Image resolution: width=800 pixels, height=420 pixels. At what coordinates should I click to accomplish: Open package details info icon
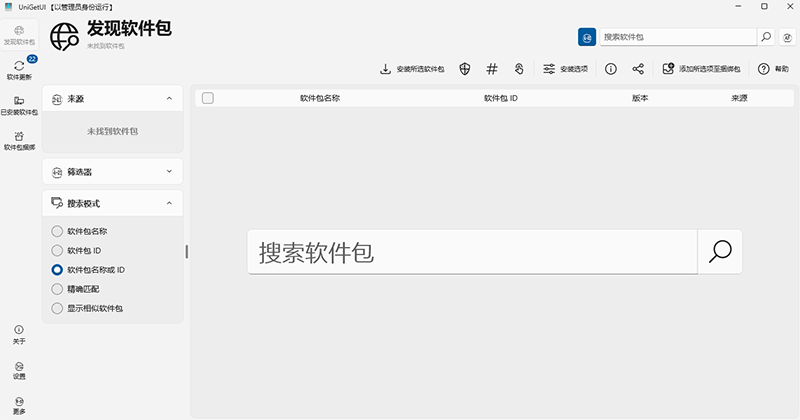[611, 69]
